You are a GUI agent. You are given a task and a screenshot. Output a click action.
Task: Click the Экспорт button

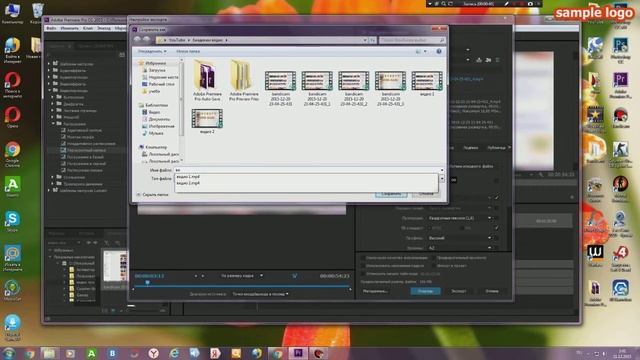click(x=459, y=291)
